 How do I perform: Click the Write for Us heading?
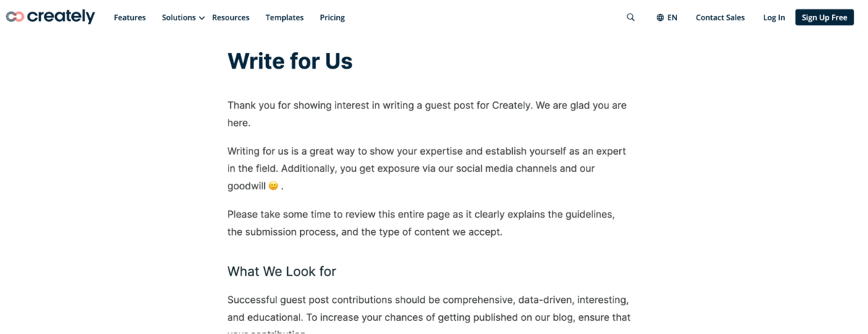(x=290, y=61)
